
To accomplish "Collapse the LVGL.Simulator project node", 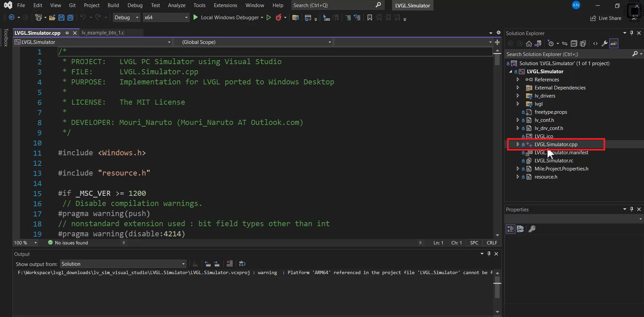I will point(511,72).
